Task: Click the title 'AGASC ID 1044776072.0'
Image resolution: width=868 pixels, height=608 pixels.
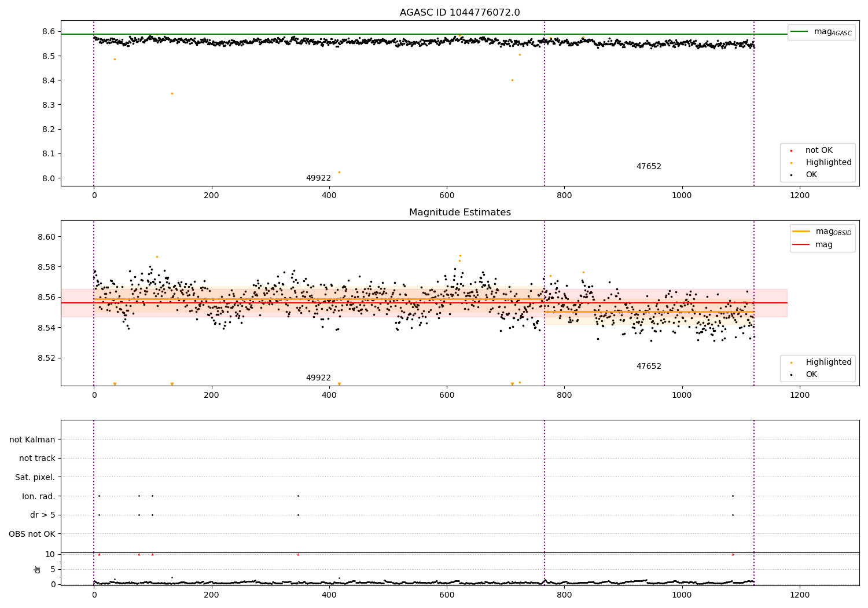Action: (x=459, y=13)
